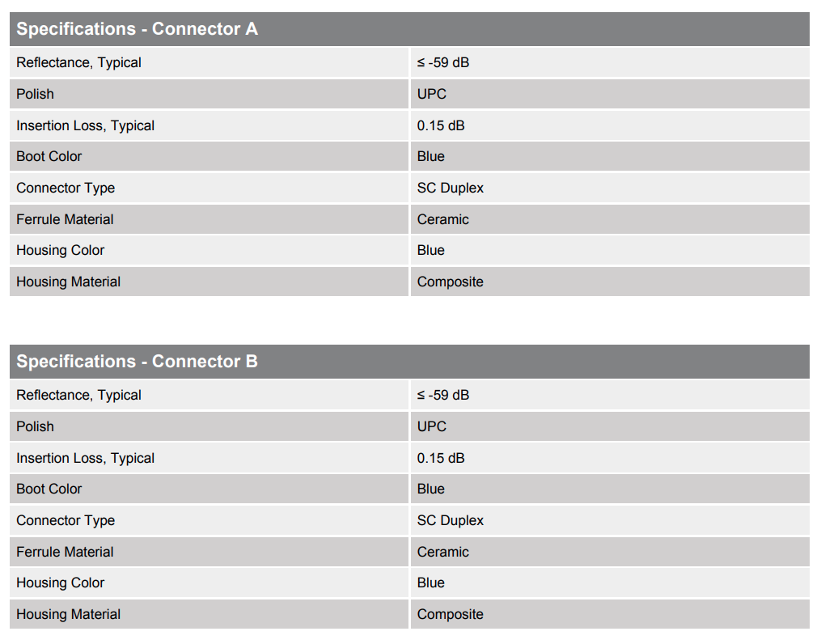Click the UPC value for Connector A
The width and height of the screenshot is (821, 644).
[x=431, y=94]
